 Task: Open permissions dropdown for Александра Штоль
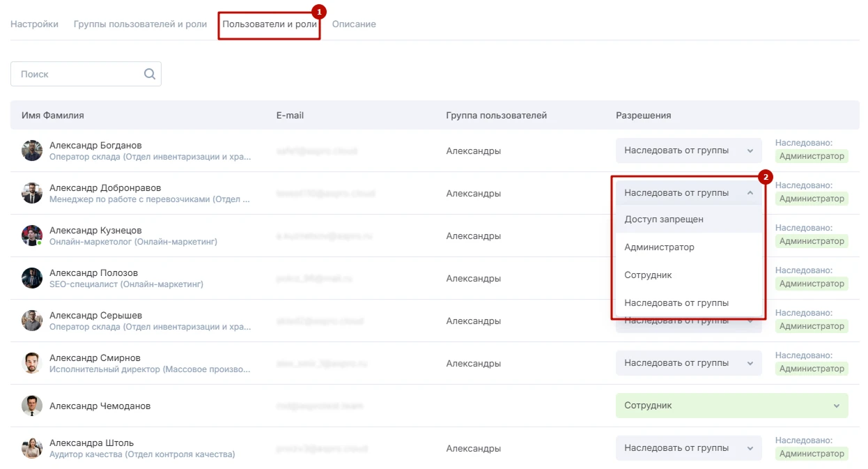click(688, 448)
